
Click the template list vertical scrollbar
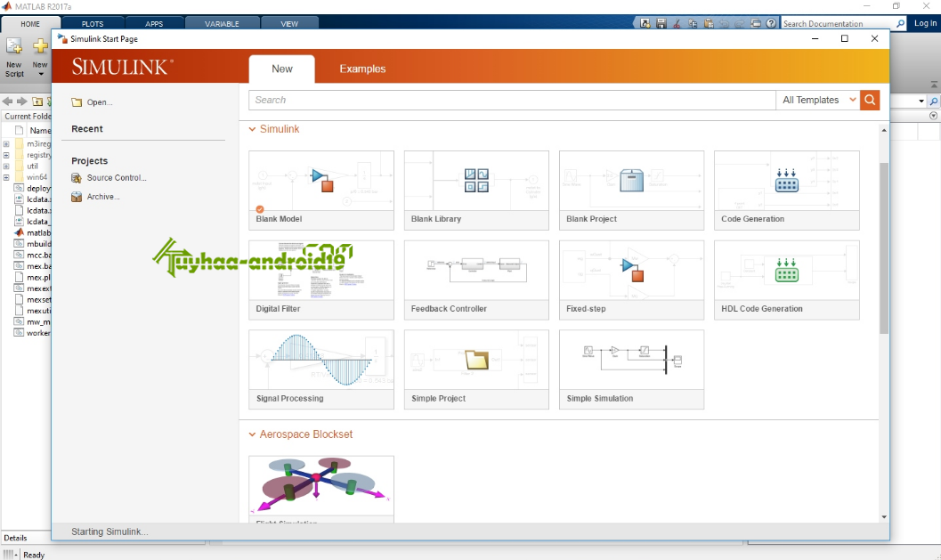click(x=883, y=248)
